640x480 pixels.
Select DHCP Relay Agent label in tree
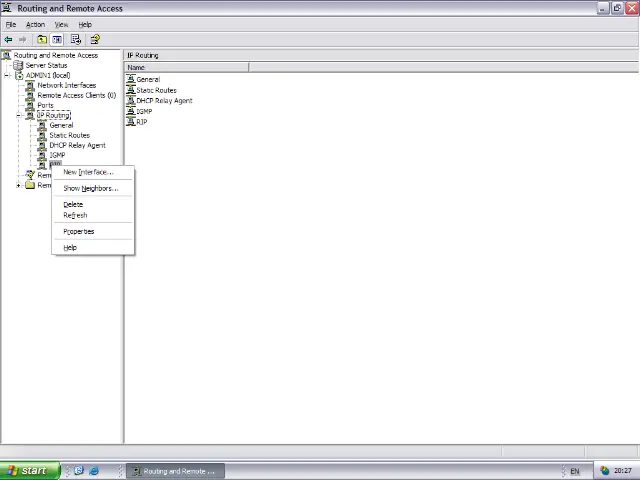click(77, 145)
